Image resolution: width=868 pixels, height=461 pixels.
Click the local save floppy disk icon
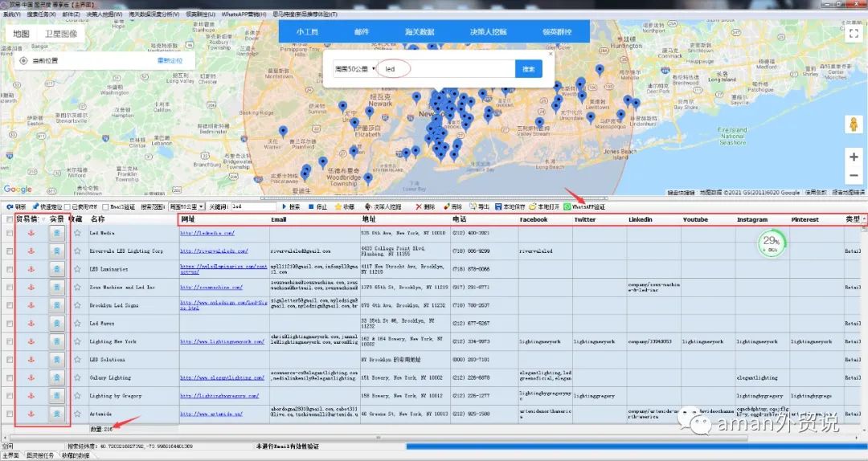pos(498,206)
